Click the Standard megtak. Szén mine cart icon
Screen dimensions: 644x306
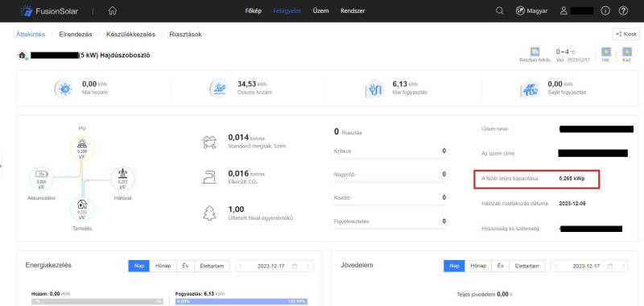(209, 142)
